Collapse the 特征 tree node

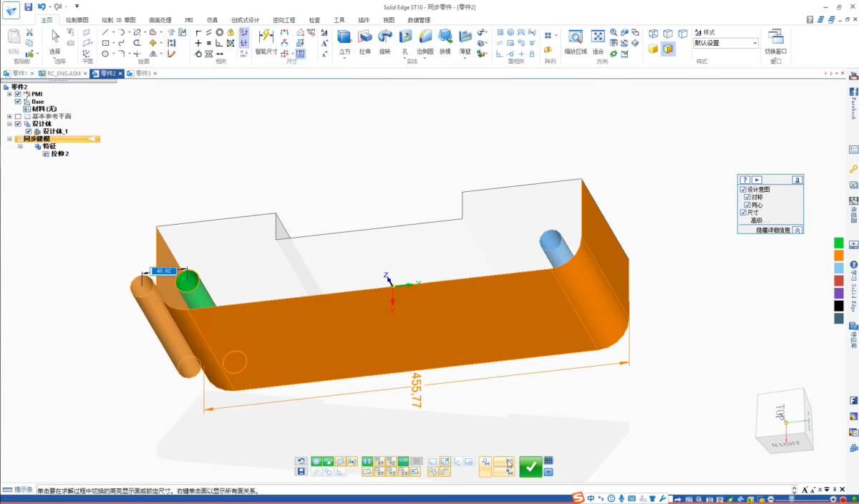20,146
